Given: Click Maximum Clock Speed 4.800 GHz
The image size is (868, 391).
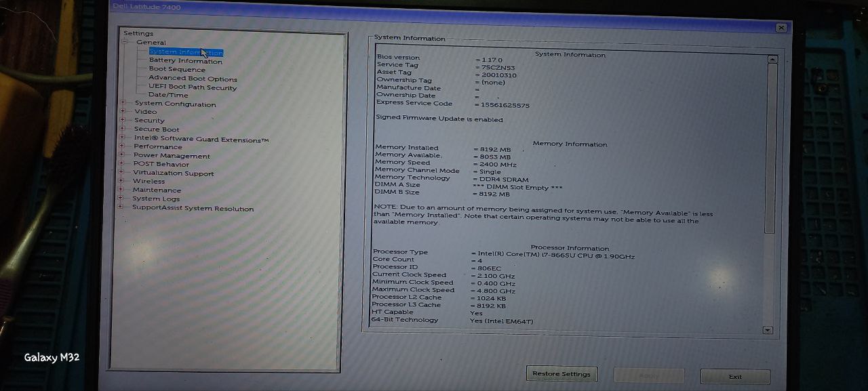Looking at the screenshot, I should [x=495, y=291].
